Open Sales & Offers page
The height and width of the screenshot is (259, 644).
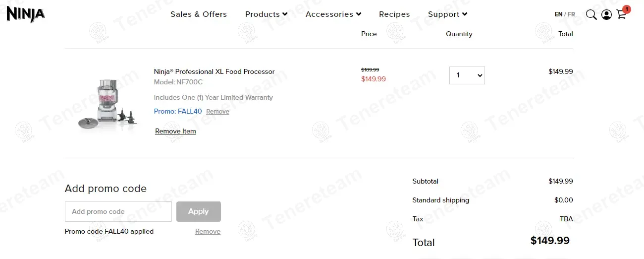click(x=199, y=14)
